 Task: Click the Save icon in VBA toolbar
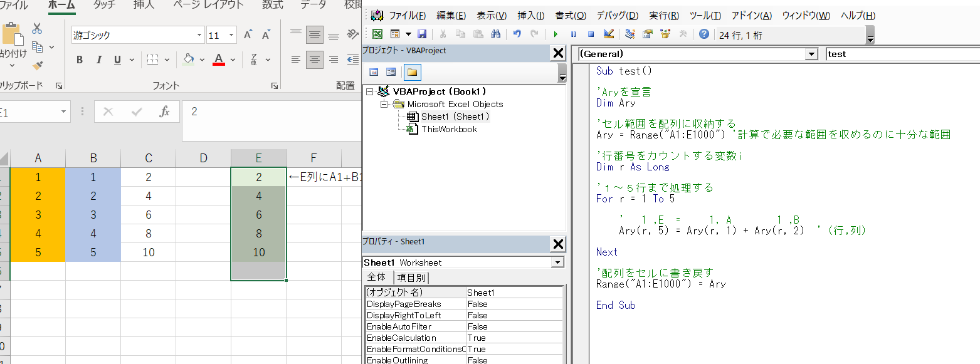422,34
